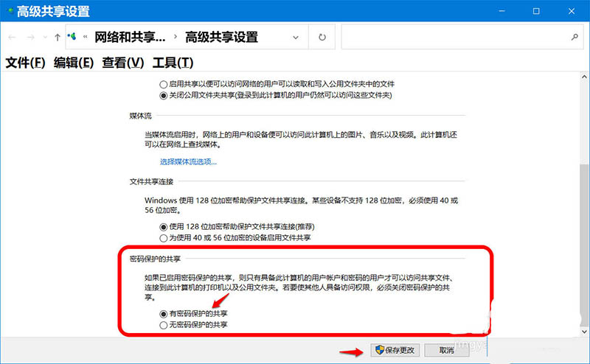Screen dimensions: 590x364
Task: Maximize the 高级共享设置 window
Action: [536, 11]
